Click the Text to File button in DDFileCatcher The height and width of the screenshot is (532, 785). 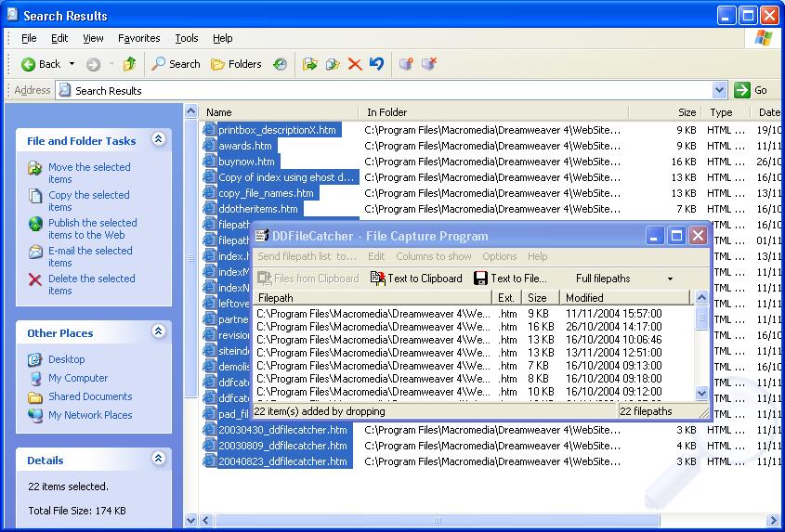click(x=510, y=279)
